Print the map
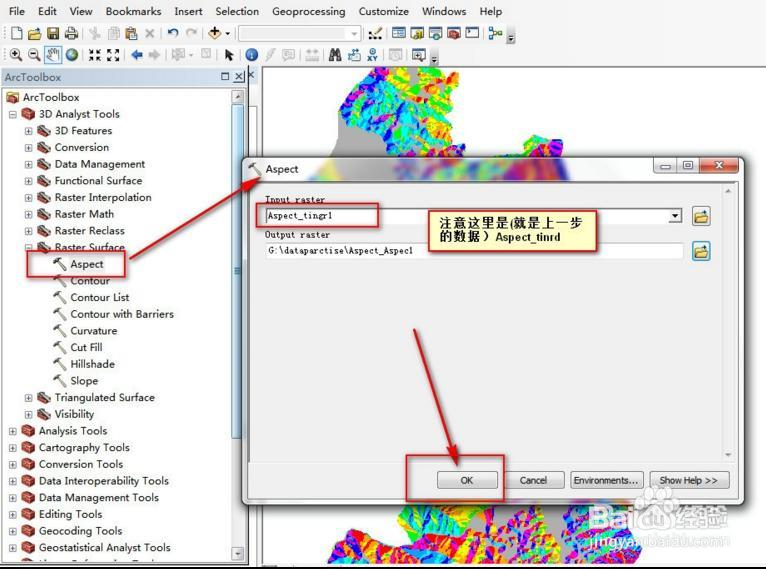The width and height of the screenshot is (766, 569). coord(71,33)
